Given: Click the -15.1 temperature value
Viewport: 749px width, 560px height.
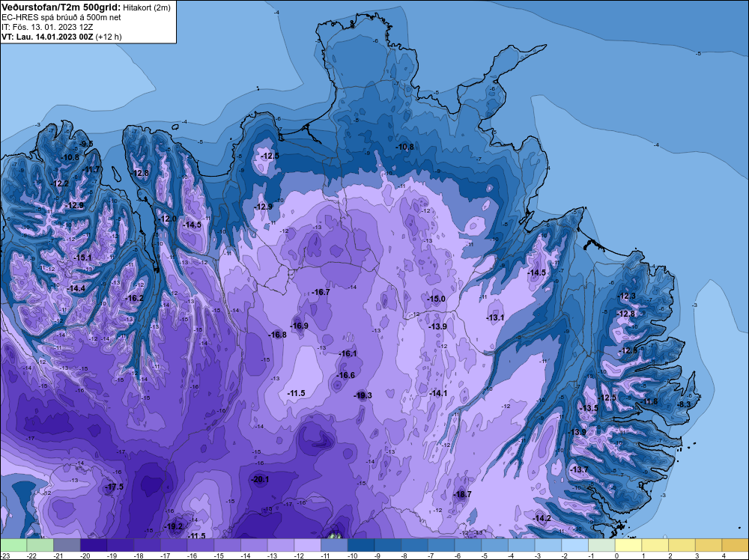Looking at the screenshot, I should 82,258.
